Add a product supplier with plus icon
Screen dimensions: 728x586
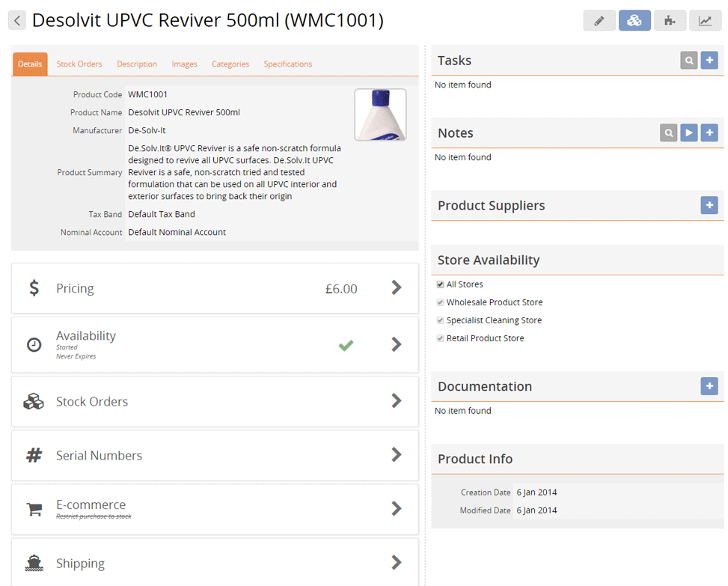click(x=709, y=205)
